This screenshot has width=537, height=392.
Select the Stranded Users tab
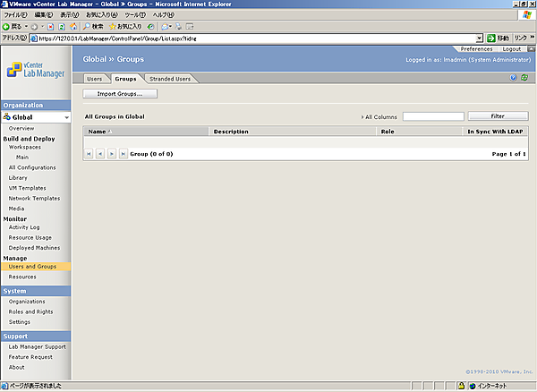point(170,79)
